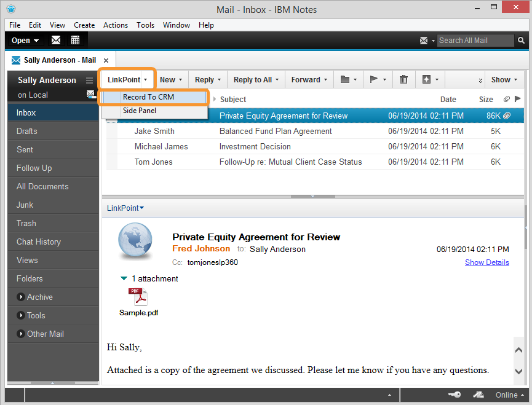Click the More star icon button
Image resolution: width=532 pixels, height=405 pixels.
pyautogui.click(x=426, y=79)
